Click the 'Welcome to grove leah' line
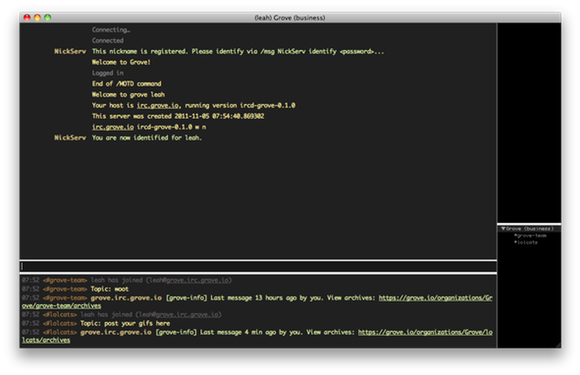 (128, 95)
